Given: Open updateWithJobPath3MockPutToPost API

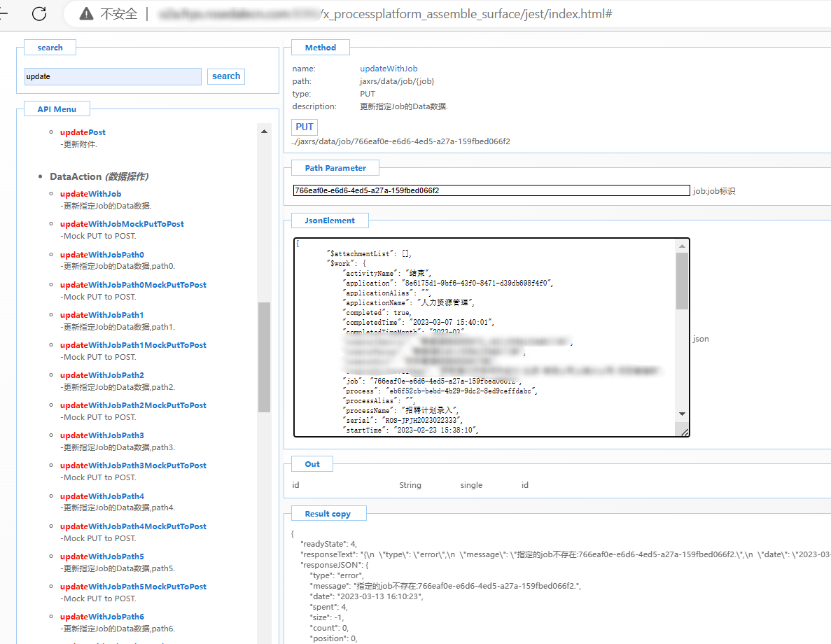Looking at the screenshot, I should coord(133,465).
